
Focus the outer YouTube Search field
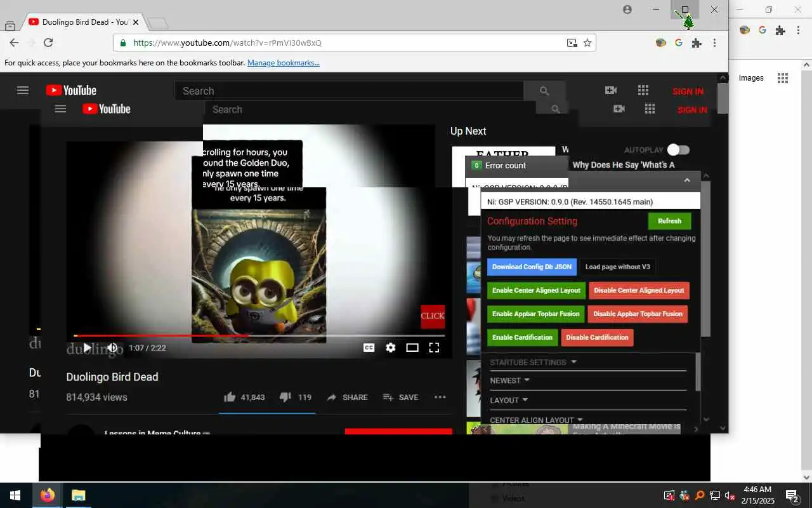pyautogui.click(x=349, y=91)
